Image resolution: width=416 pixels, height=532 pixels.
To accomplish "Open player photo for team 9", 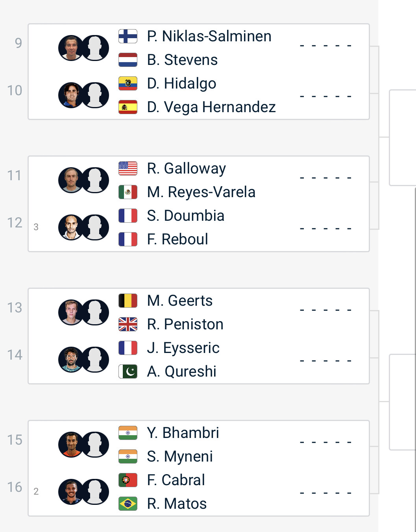I will click(71, 48).
